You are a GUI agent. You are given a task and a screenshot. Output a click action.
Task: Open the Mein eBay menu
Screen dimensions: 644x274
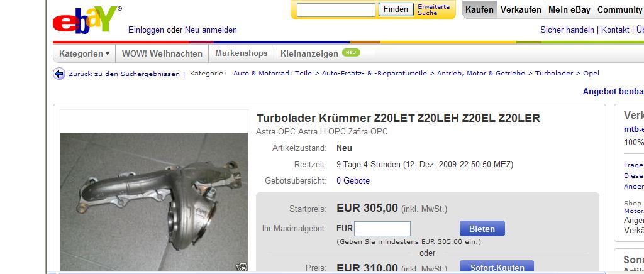click(569, 10)
